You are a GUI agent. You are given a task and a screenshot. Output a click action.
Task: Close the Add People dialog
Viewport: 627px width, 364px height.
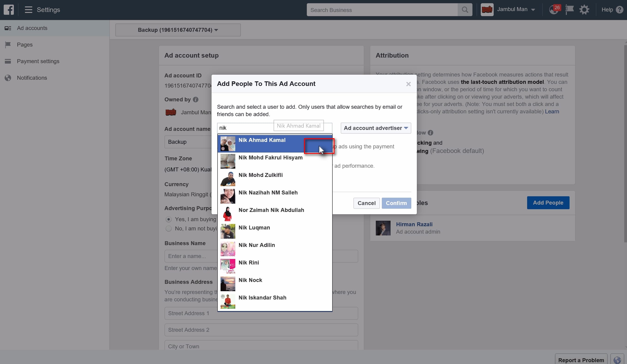click(x=408, y=84)
